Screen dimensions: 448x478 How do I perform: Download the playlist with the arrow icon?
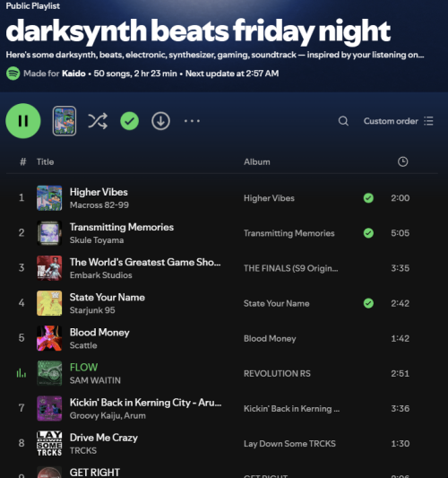[160, 121]
